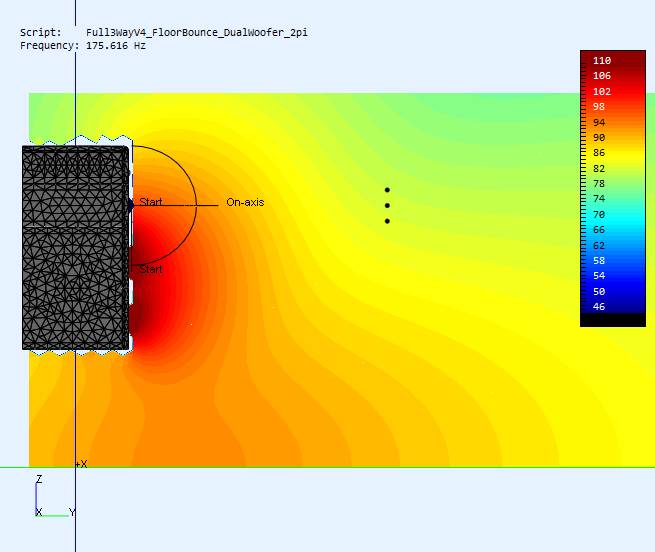
Task: Click the meshed loudspeaker cabinet model
Action: [76, 248]
